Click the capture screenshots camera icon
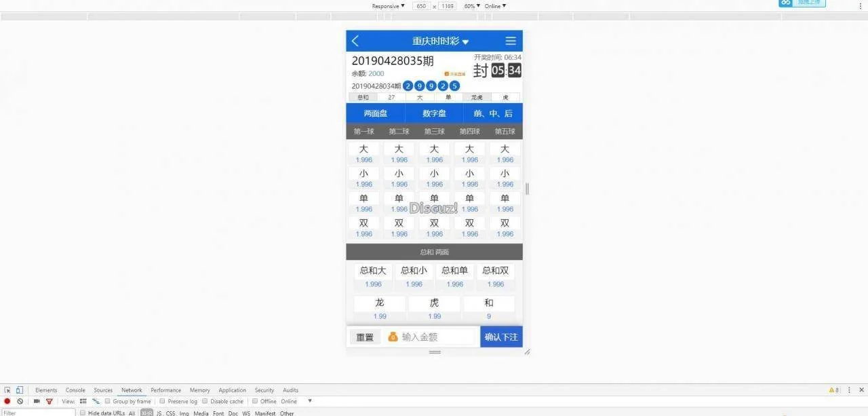 [x=37, y=401]
